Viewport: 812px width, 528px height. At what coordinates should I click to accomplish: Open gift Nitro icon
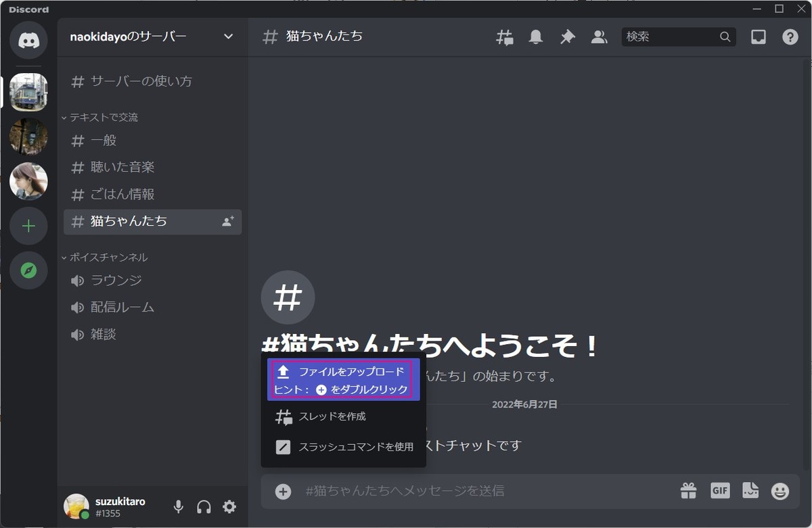click(688, 491)
